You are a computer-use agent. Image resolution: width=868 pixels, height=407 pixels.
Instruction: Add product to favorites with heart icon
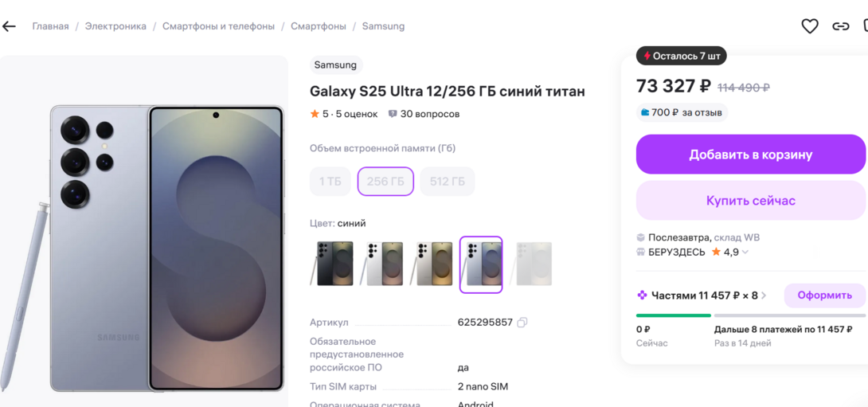810,26
